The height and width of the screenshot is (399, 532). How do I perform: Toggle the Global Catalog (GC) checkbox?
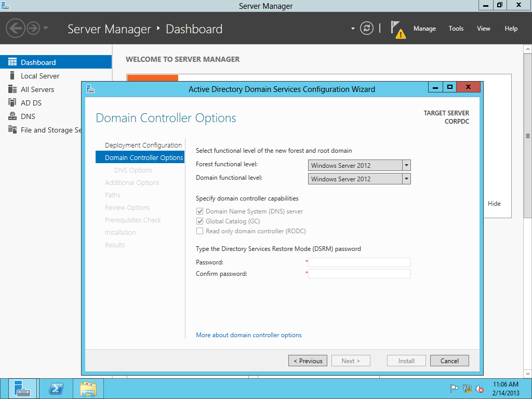[x=199, y=221]
